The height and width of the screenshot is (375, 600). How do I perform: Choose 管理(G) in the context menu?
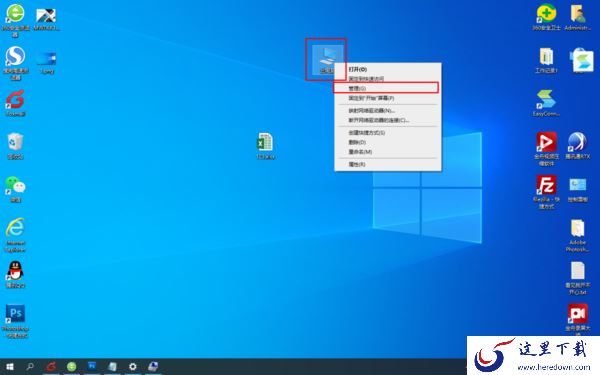(x=387, y=88)
